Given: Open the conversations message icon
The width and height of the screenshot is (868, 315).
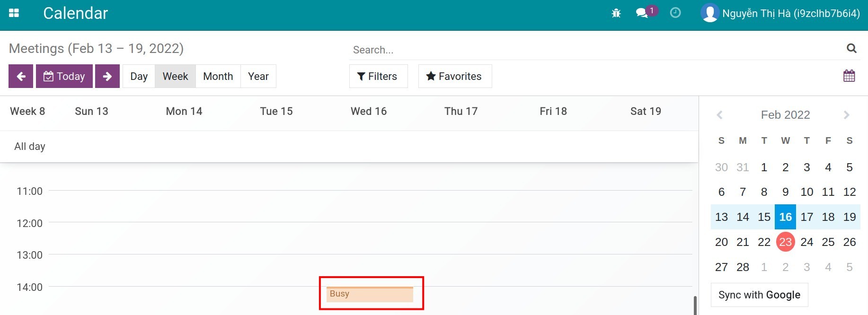Looking at the screenshot, I should [x=642, y=13].
